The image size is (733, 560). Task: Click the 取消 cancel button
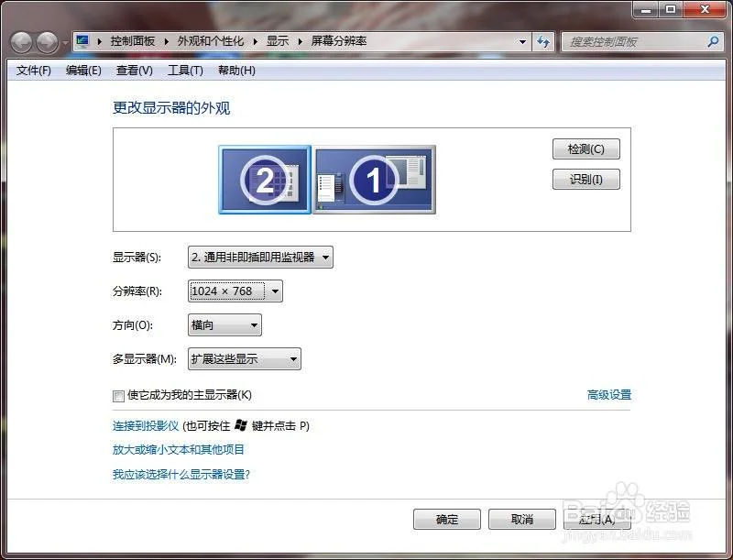coord(522,520)
